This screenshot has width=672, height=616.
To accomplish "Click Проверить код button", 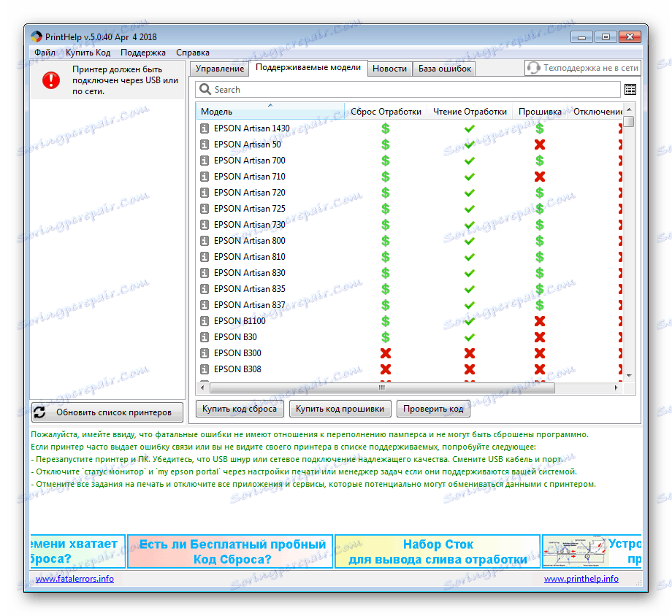I will 433,409.
